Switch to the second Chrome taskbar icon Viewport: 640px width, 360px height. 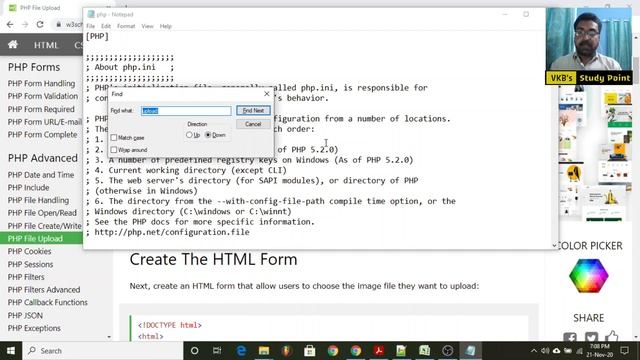(356, 351)
